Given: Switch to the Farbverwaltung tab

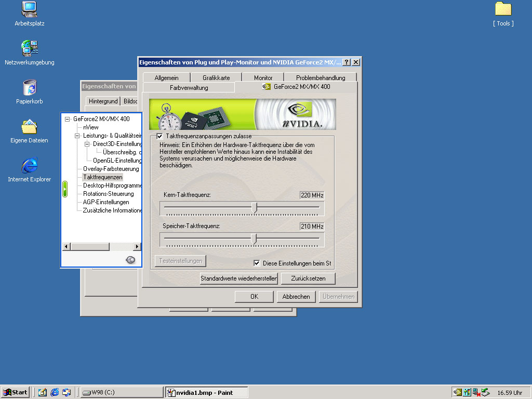Looking at the screenshot, I should click(189, 88).
